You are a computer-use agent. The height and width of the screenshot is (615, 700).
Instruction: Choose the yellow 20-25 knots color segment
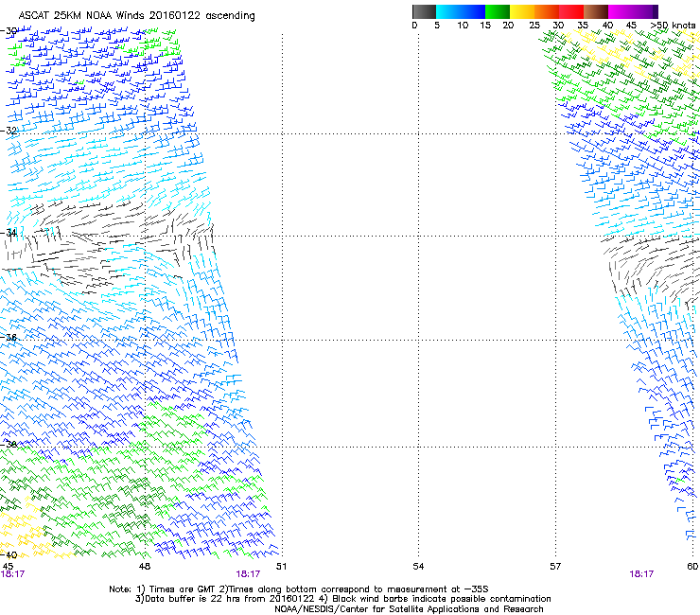pyautogui.click(x=522, y=11)
